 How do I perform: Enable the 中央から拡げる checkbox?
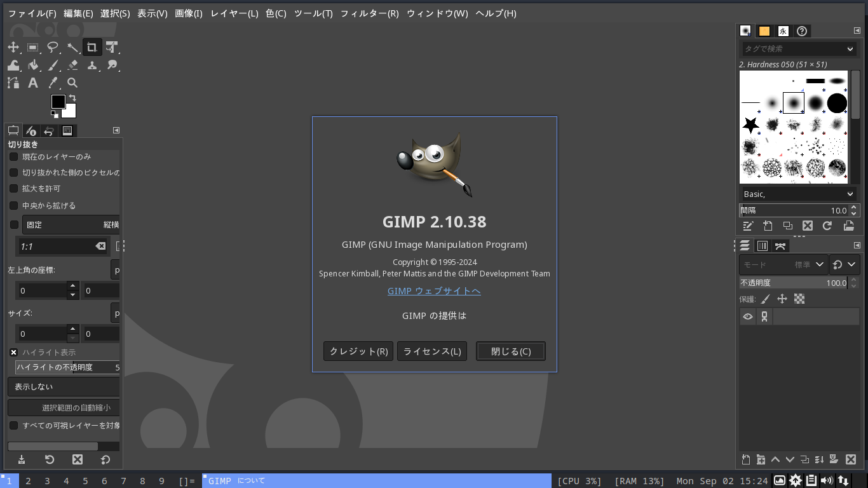coord(13,206)
